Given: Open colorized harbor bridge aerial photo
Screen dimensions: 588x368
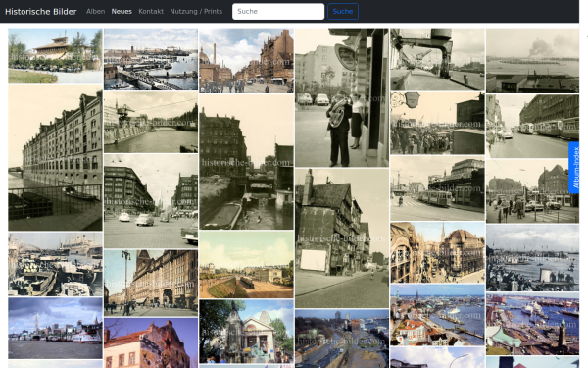Looking at the screenshot, I should (151, 60).
